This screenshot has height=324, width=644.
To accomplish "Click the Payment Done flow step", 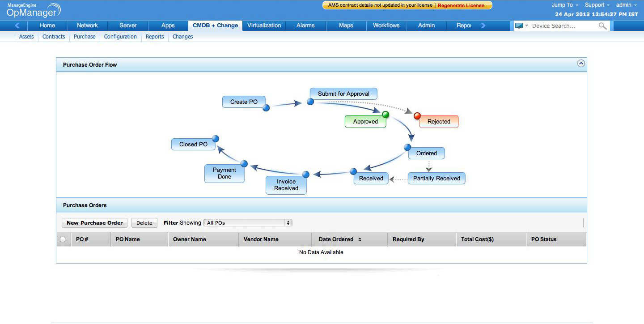I will (225, 173).
